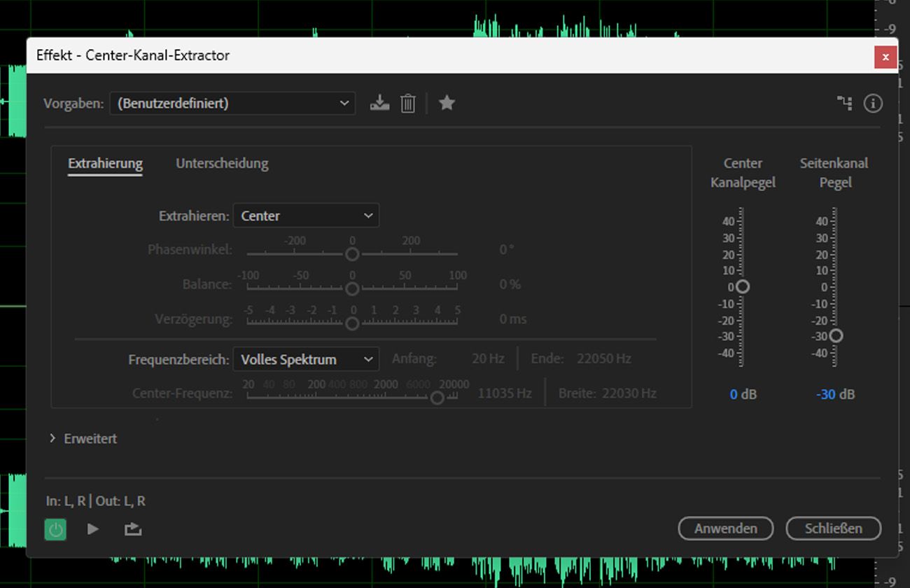Mark this effect as favorite
Viewport: 910px width, 588px height.
coord(447,102)
